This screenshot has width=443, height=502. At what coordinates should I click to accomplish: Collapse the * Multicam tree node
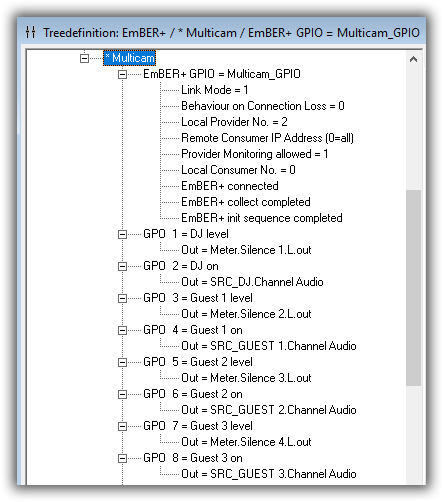[x=85, y=58]
